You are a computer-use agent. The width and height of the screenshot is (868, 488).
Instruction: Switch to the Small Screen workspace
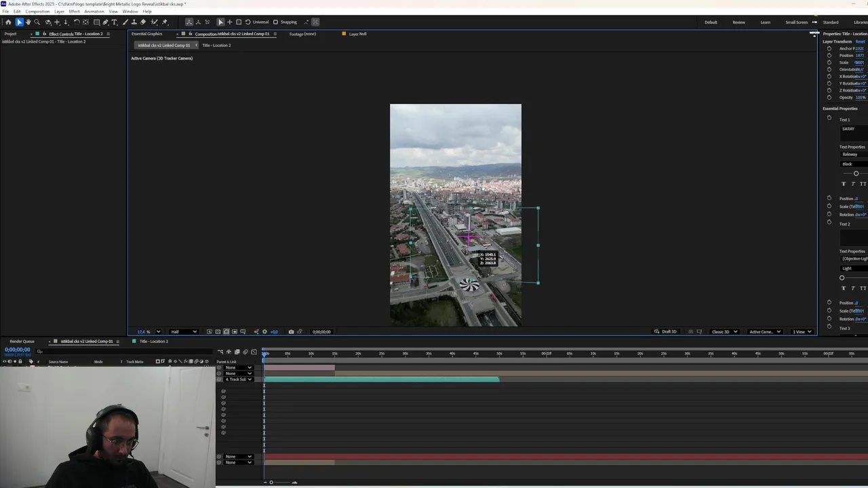tap(797, 22)
